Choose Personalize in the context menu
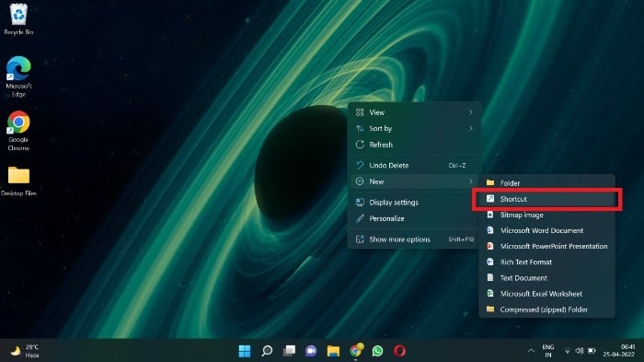This screenshot has height=362, width=644. [414, 218]
